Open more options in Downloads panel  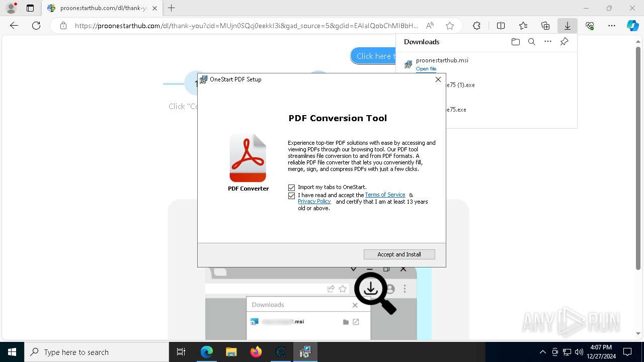[x=548, y=42]
